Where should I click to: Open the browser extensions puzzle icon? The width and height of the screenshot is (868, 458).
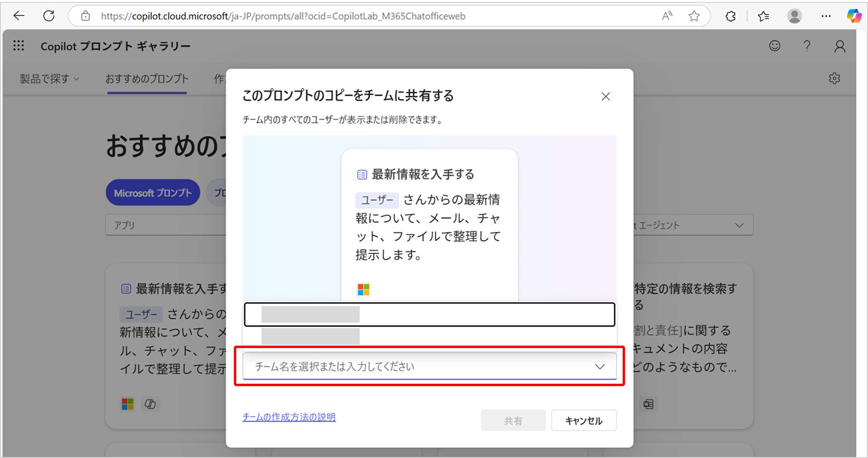[730, 16]
